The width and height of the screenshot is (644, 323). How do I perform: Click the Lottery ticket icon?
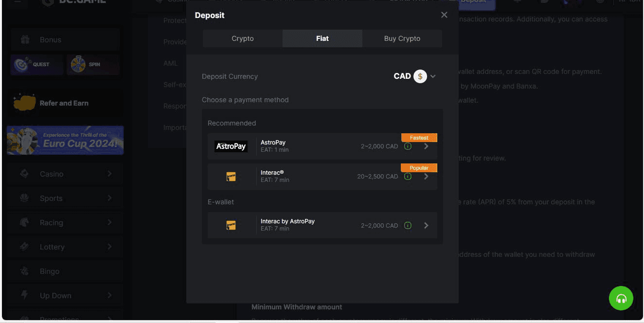[24, 247]
